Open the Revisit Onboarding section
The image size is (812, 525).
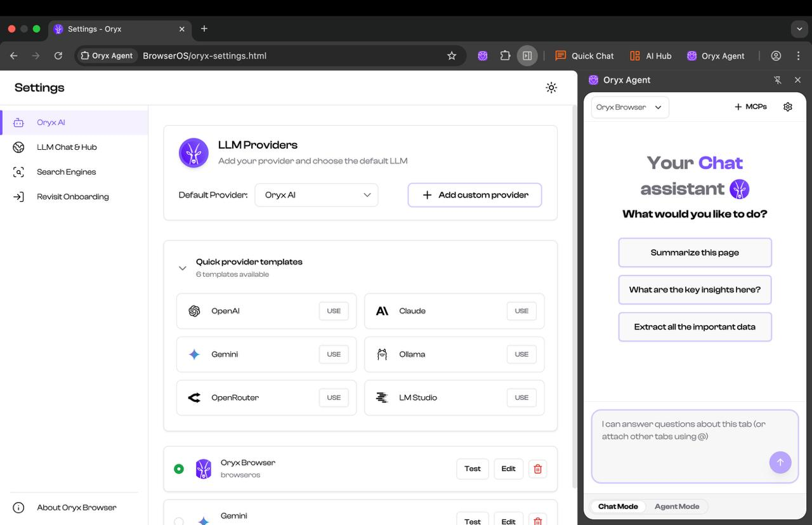pyautogui.click(x=72, y=196)
